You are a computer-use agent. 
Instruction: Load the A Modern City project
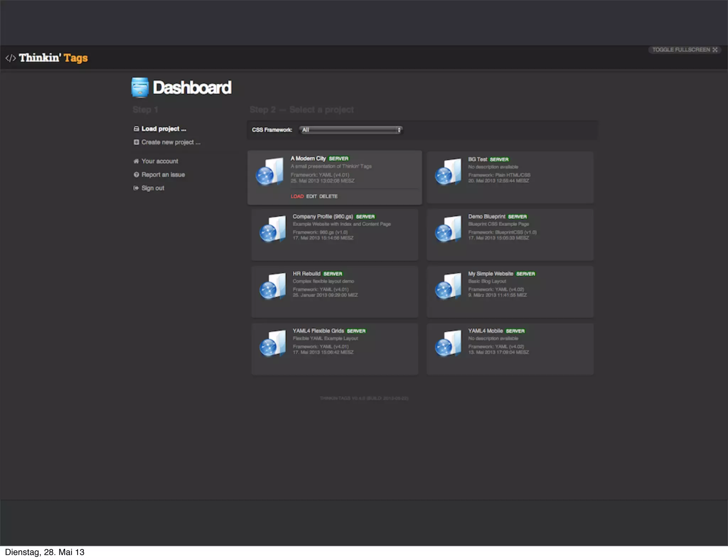point(297,196)
